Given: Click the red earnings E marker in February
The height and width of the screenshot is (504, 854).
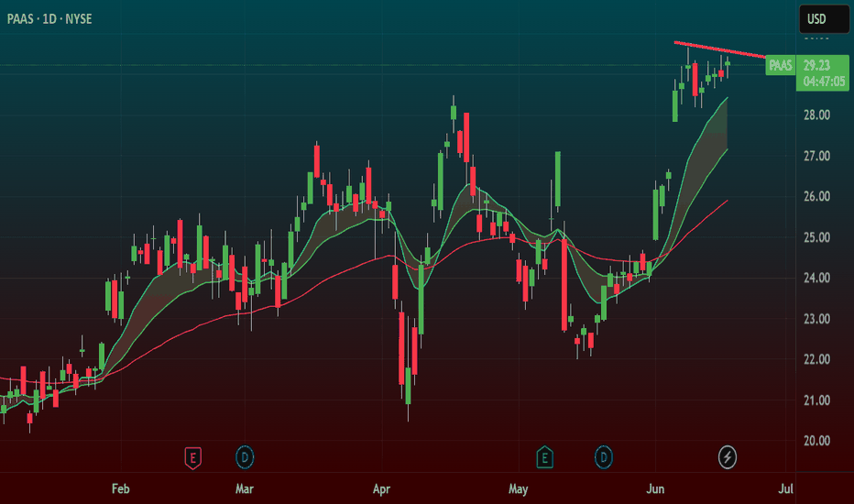Looking at the screenshot, I should click(x=192, y=457).
